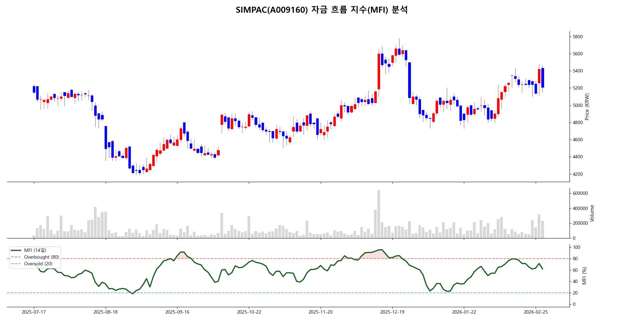Click the Price (KRW) axis label

(x=587, y=107)
